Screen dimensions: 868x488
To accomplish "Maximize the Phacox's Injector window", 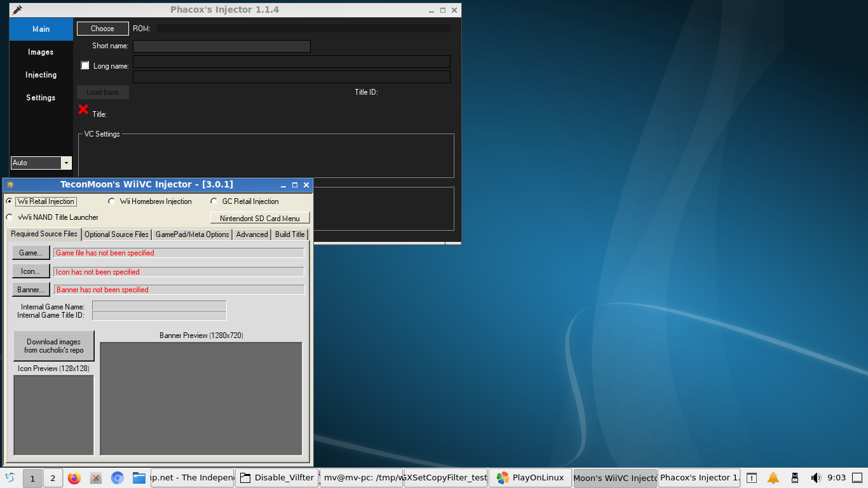I will (x=443, y=10).
